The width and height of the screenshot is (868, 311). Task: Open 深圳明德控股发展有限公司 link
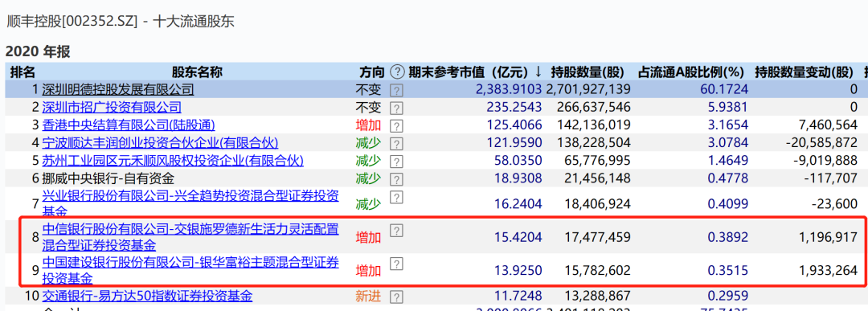pyautogui.click(x=118, y=90)
